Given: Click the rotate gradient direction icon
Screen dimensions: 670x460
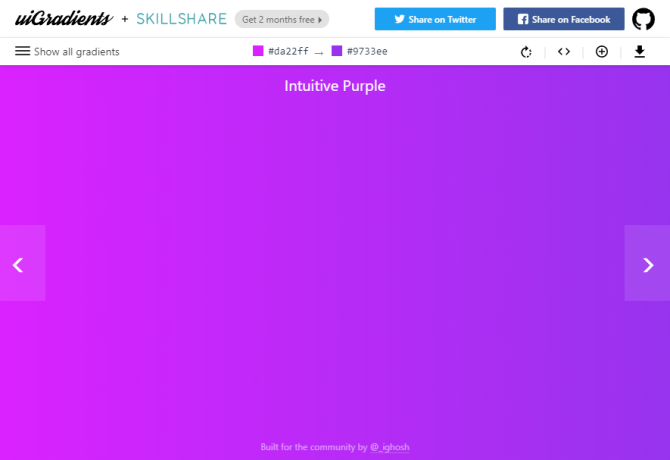Looking at the screenshot, I should [526, 52].
